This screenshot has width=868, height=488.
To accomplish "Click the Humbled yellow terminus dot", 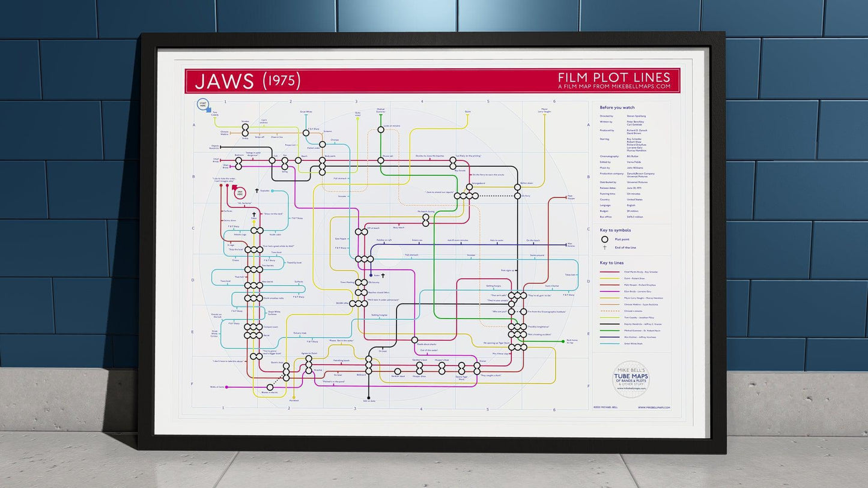I will 294,397.
